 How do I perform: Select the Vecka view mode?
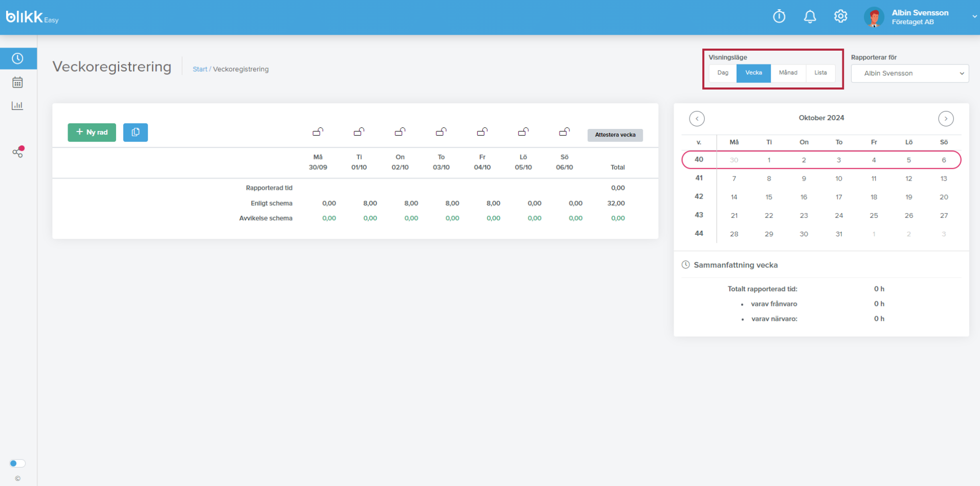753,73
